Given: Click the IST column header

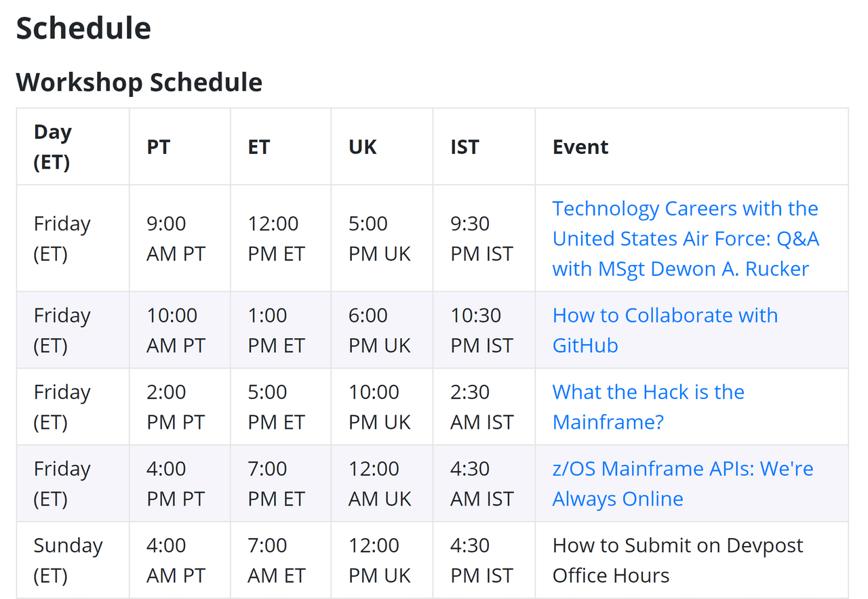Looking at the screenshot, I should pyautogui.click(x=465, y=146).
